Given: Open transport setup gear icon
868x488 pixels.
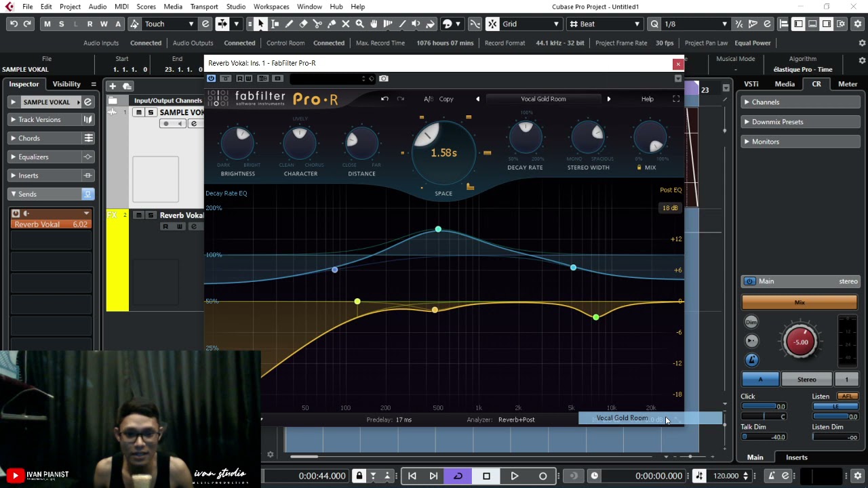Looking at the screenshot, I should [x=858, y=476].
